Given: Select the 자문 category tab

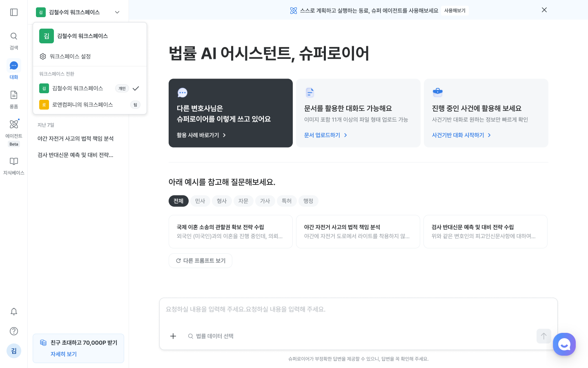Looking at the screenshot, I should (x=243, y=201).
